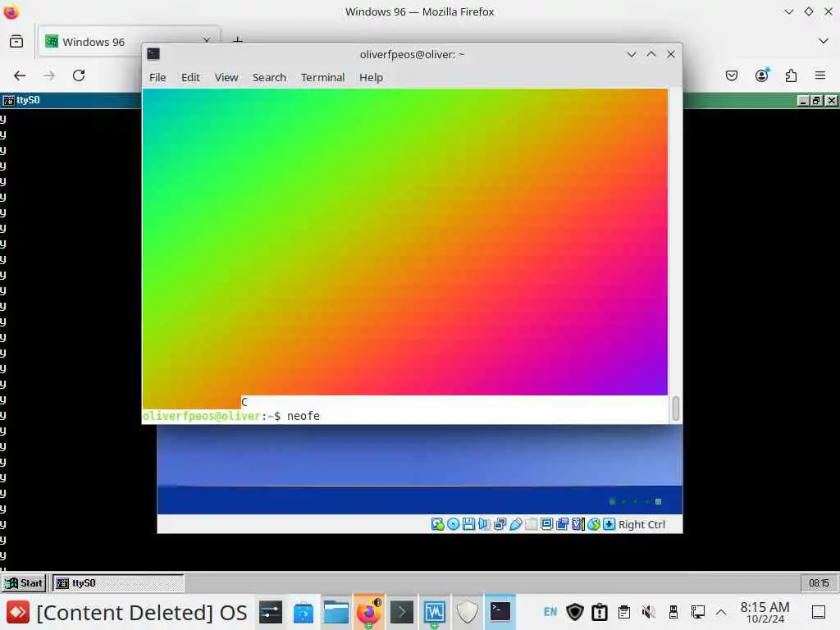Click VirtualBox display indicator icon
The width and height of the screenshot is (840, 630).
pos(546,524)
